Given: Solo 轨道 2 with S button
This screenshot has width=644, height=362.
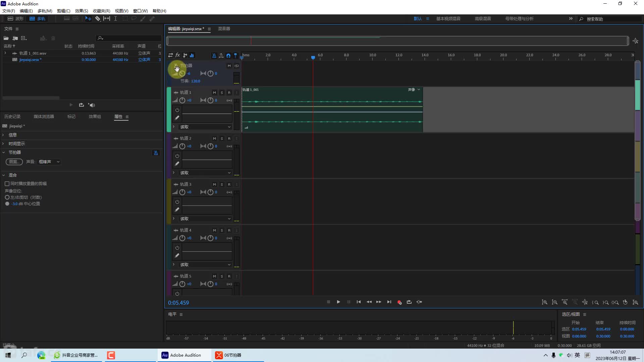Looking at the screenshot, I should pos(222,138).
